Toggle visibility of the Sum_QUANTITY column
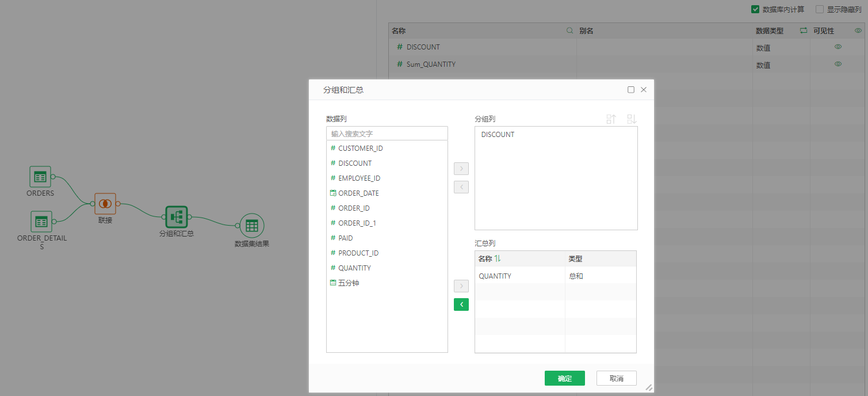Screen dimensions: 868x396 (x=838, y=64)
